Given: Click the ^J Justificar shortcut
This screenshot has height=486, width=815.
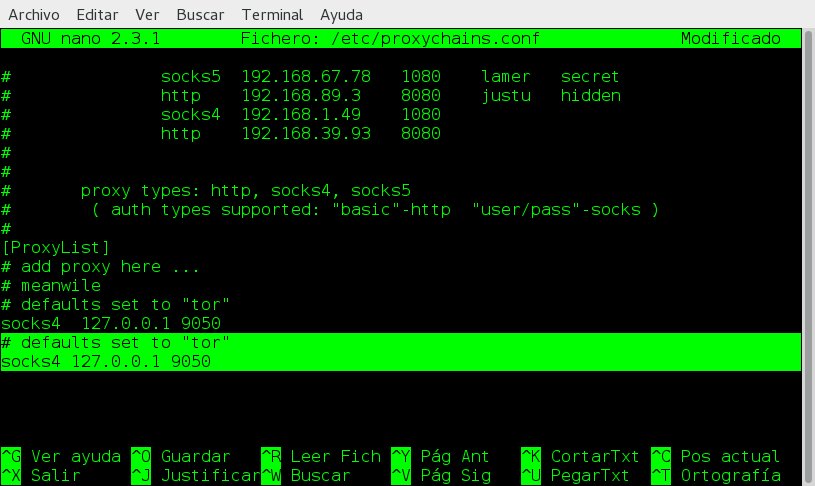Looking at the screenshot, I should point(195,475).
